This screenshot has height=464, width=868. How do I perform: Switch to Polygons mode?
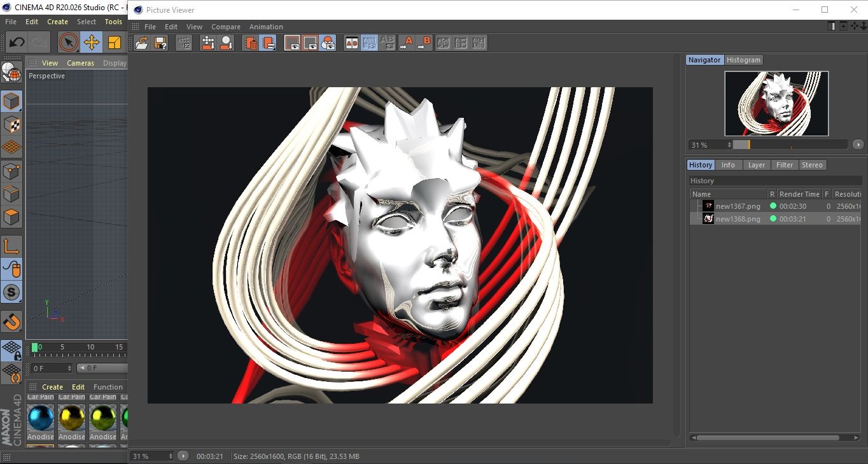pos(11,217)
